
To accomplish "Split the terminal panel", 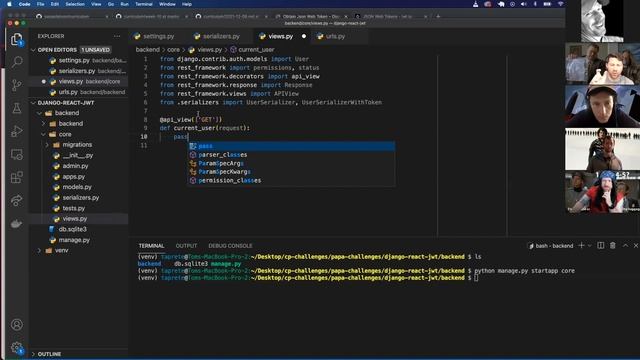I will pos(600,245).
